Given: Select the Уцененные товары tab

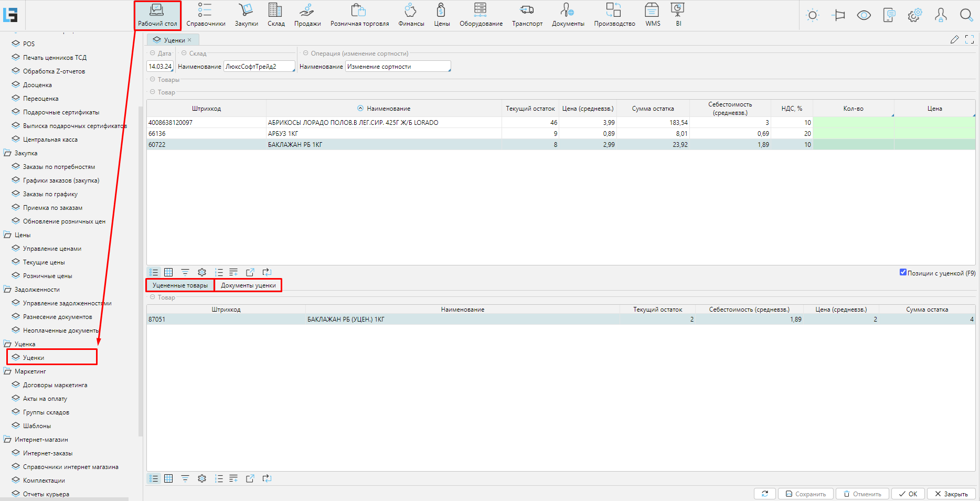Looking at the screenshot, I should click(180, 285).
